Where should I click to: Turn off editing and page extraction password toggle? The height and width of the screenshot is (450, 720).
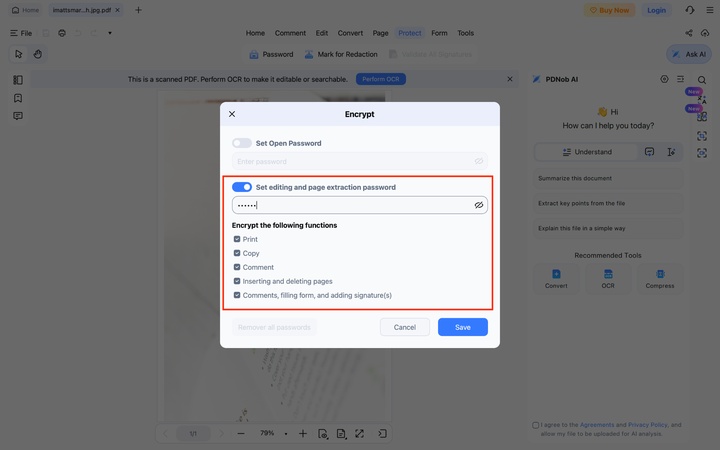click(242, 187)
